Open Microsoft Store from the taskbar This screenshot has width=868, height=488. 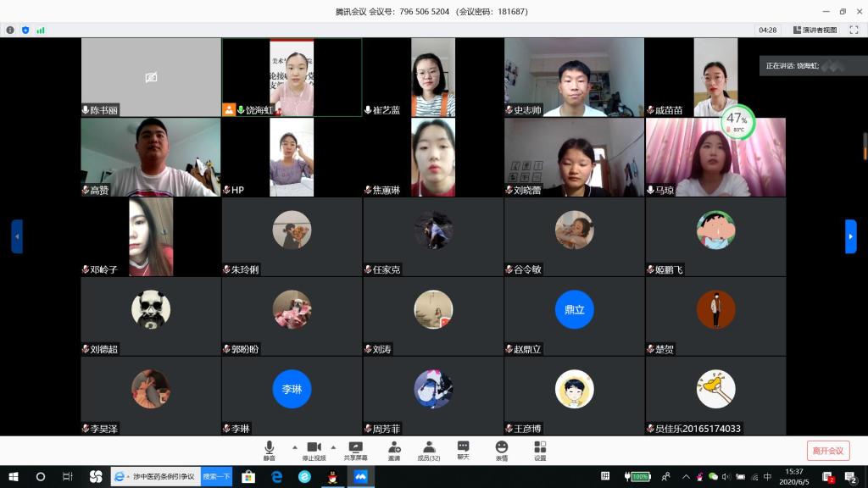[248, 477]
